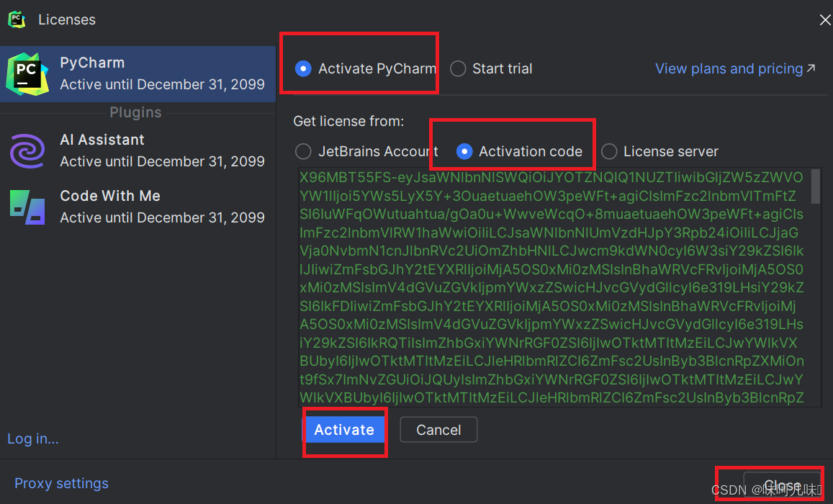Choose Activation code radio button
Viewport: 833px width, 504px height.
click(x=464, y=151)
